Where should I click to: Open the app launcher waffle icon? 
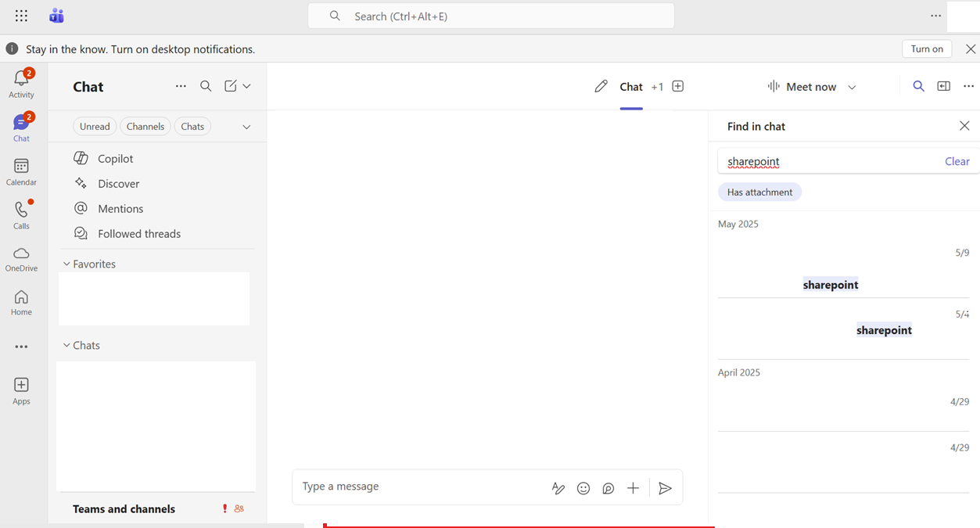[x=21, y=16]
